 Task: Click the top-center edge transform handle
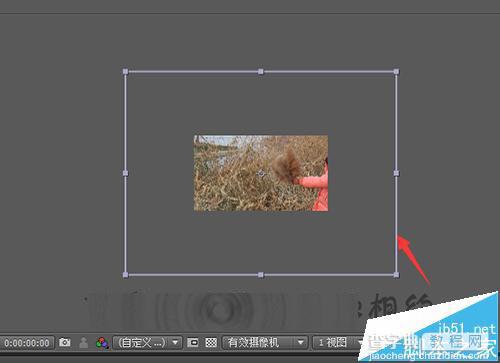[x=261, y=71]
